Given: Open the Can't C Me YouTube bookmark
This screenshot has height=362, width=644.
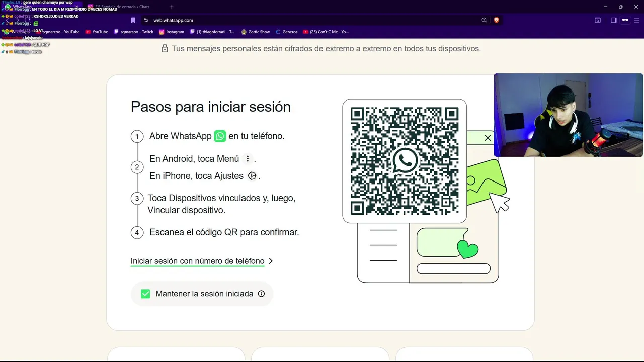Looking at the screenshot, I should [x=326, y=32].
